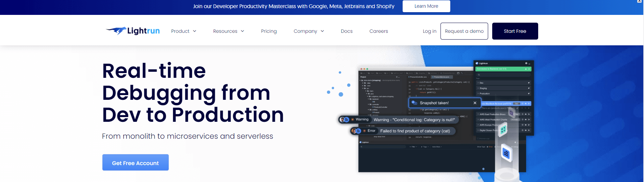
Task: Open the gear settings in Lightrun panel
Action: [526, 63]
